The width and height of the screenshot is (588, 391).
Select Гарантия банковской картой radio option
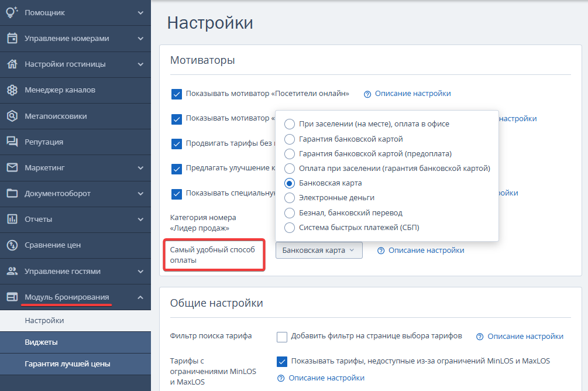click(290, 139)
